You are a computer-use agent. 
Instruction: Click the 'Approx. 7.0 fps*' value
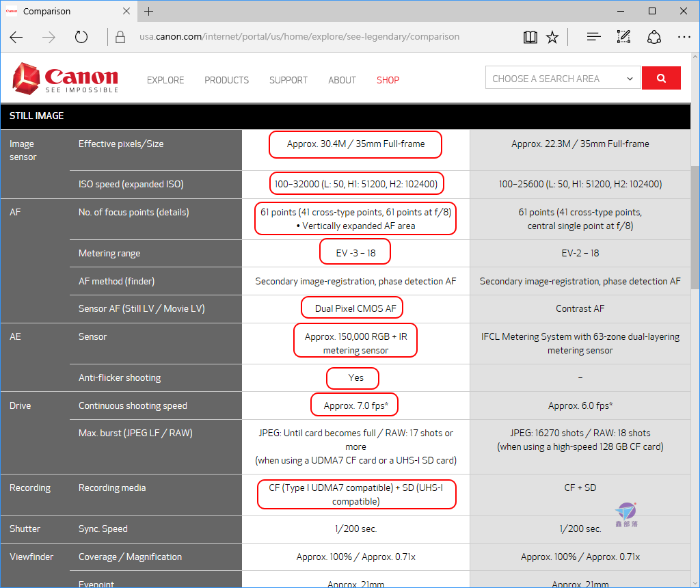(355, 405)
